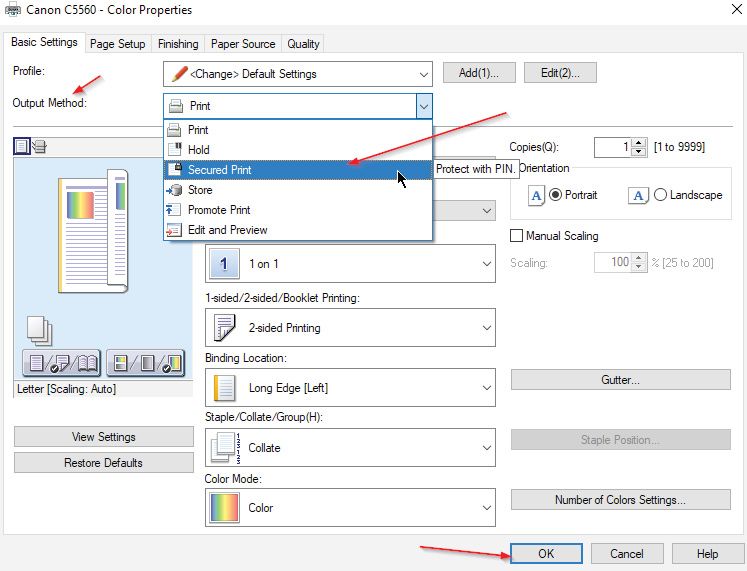Screen dimensions: 747x571
Task: Switch to the Quality tab
Action: [x=303, y=44]
